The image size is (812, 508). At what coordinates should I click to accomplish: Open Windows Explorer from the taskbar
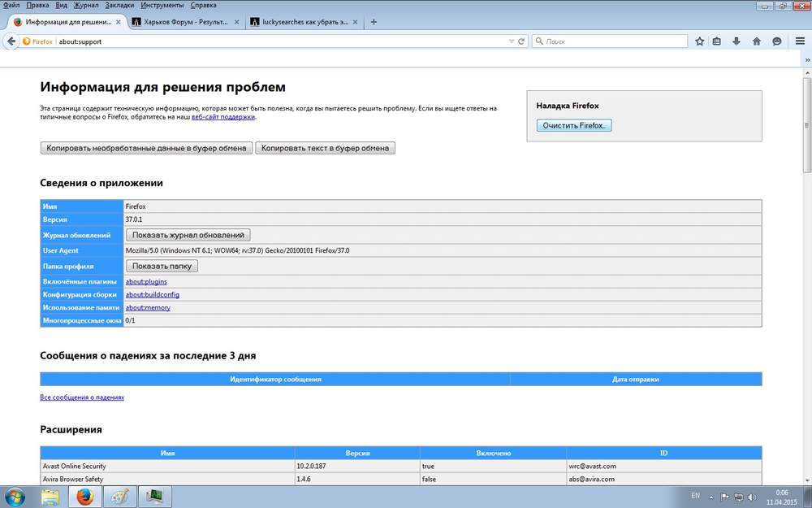click(50, 497)
